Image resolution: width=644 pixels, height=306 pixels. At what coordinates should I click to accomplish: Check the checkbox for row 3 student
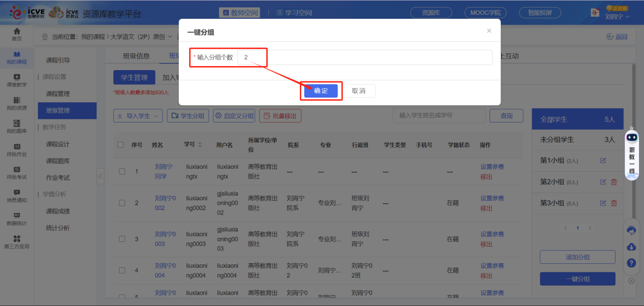point(122,239)
